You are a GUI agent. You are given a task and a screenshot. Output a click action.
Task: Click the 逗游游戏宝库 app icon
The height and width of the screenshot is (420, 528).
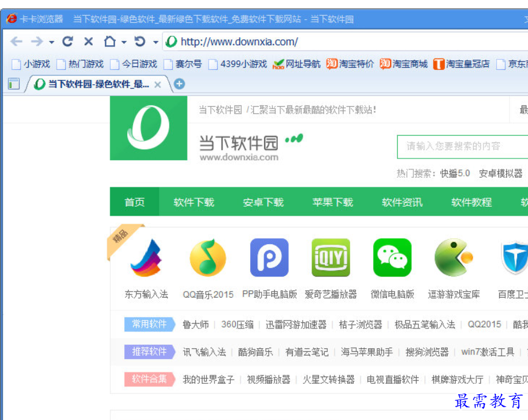pos(454,257)
